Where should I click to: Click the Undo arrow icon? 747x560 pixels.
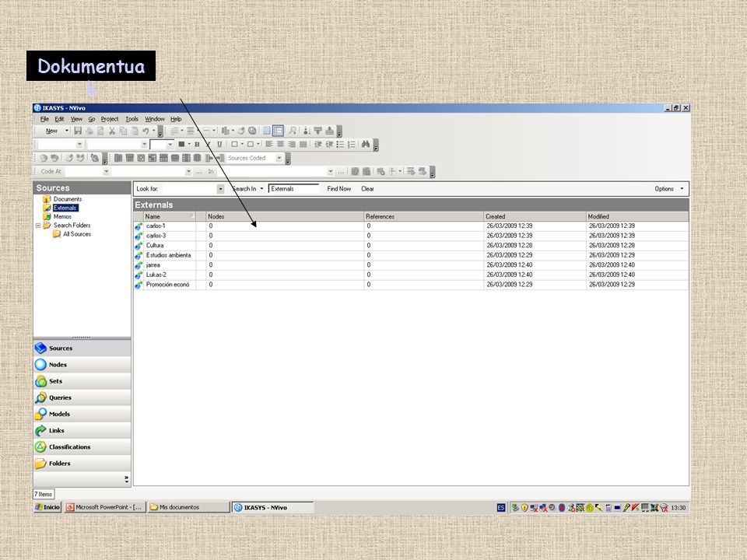(146, 131)
